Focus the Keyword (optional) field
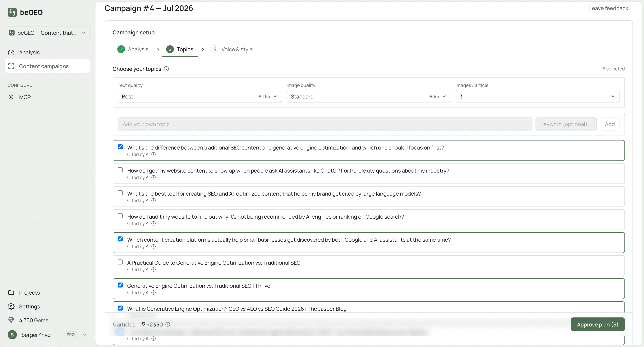 pyautogui.click(x=566, y=124)
